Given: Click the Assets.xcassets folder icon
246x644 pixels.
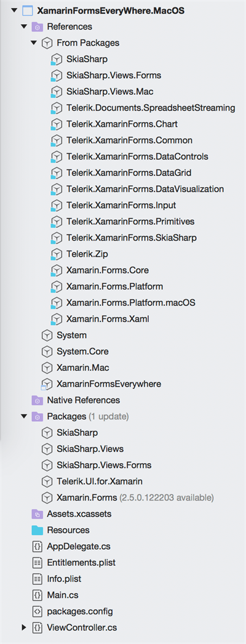Looking at the screenshot, I should pos(38,514).
